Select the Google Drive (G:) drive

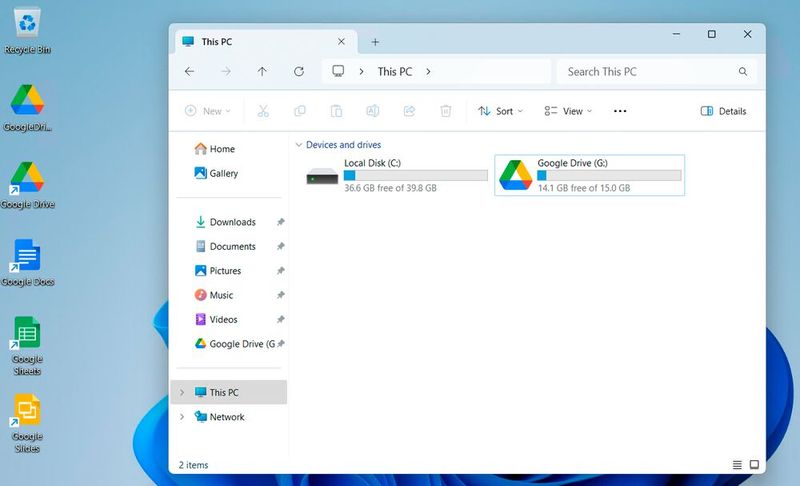590,175
